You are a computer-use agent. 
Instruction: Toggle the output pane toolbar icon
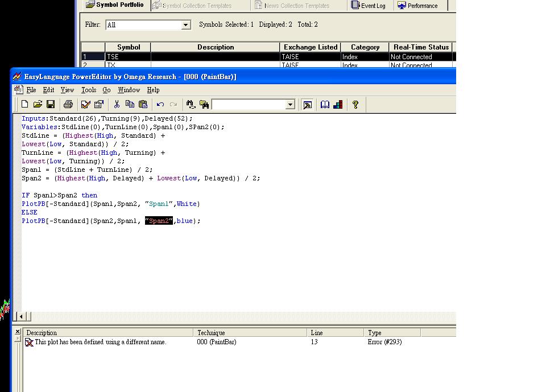tap(308, 105)
